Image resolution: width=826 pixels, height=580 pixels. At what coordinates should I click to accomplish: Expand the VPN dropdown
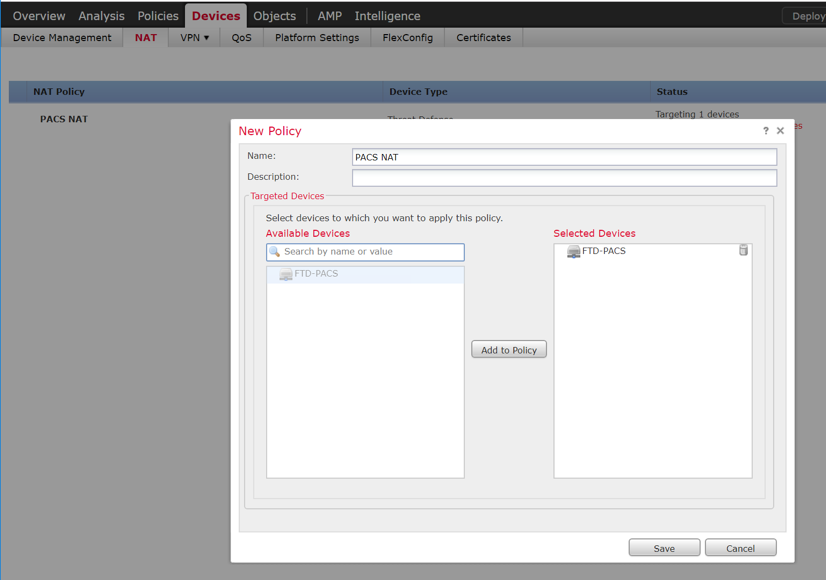tap(193, 37)
